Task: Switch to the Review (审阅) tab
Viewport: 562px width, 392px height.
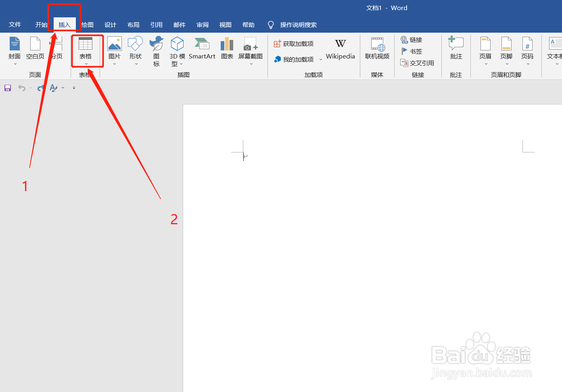Action: click(x=203, y=25)
